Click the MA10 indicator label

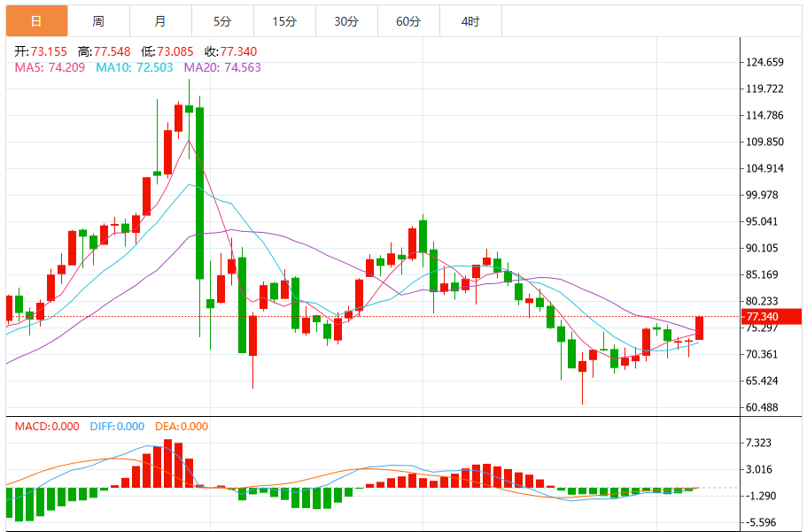click(x=135, y=67)
